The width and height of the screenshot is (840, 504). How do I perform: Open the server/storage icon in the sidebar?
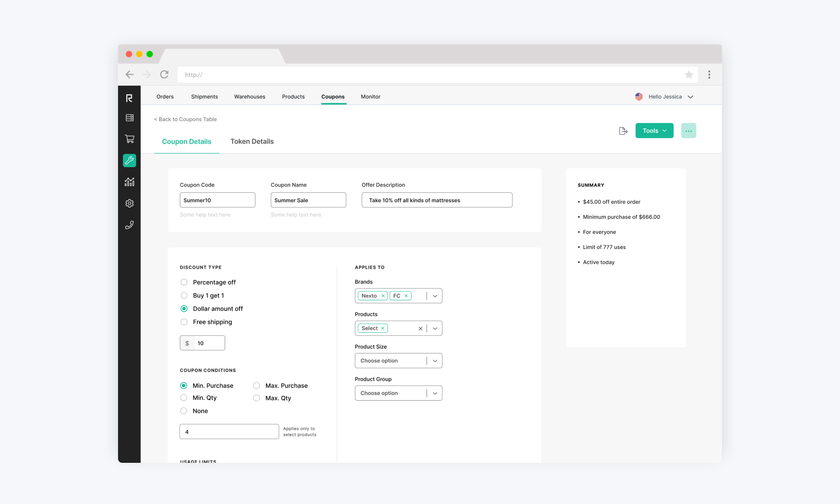pos(129,118)
